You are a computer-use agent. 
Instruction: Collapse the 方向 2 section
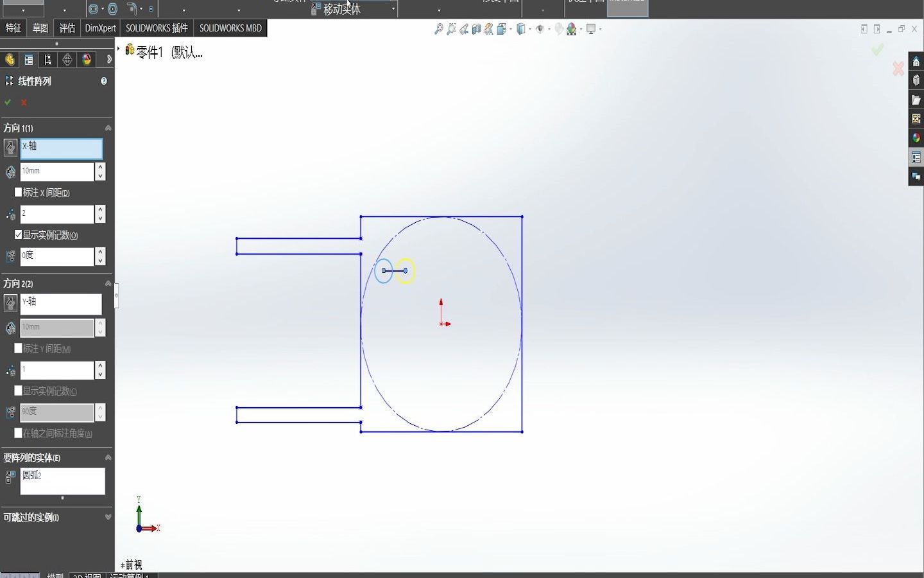(108, 283)
